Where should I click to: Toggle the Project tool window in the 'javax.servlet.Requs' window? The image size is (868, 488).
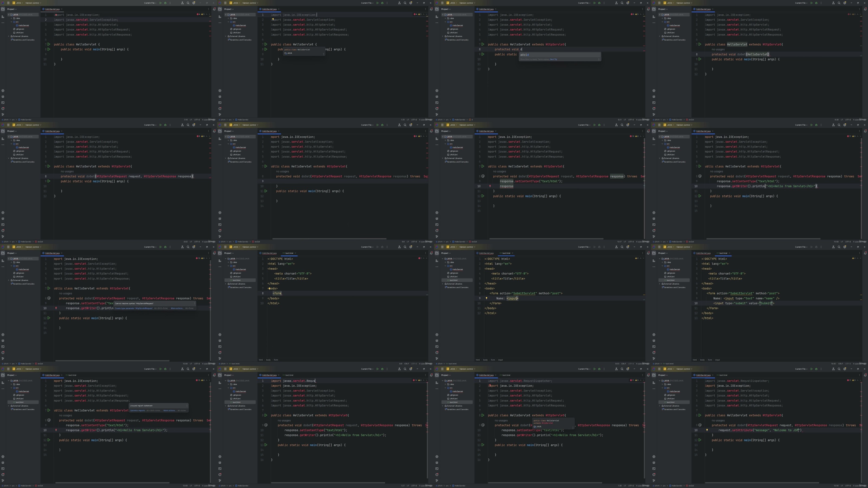click(x=220, y=375)
